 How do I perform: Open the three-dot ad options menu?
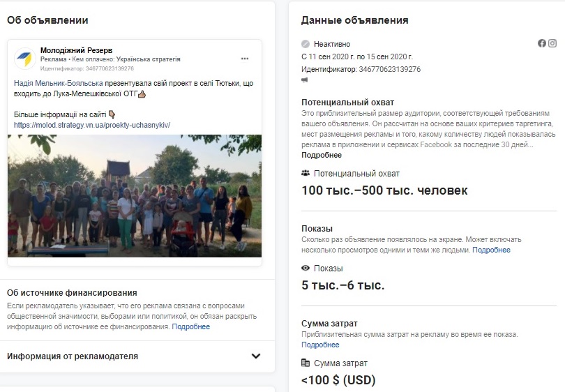(x=244, y=59)
